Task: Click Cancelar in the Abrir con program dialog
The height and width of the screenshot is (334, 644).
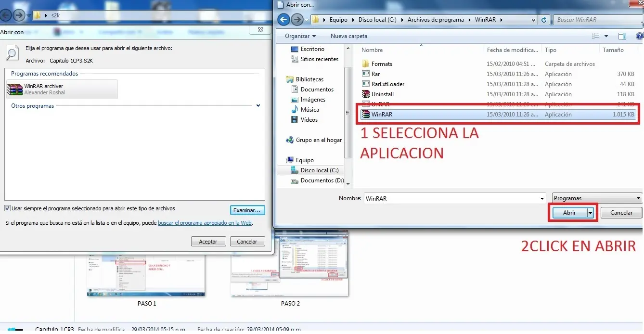Action: (x=247, y=242)
